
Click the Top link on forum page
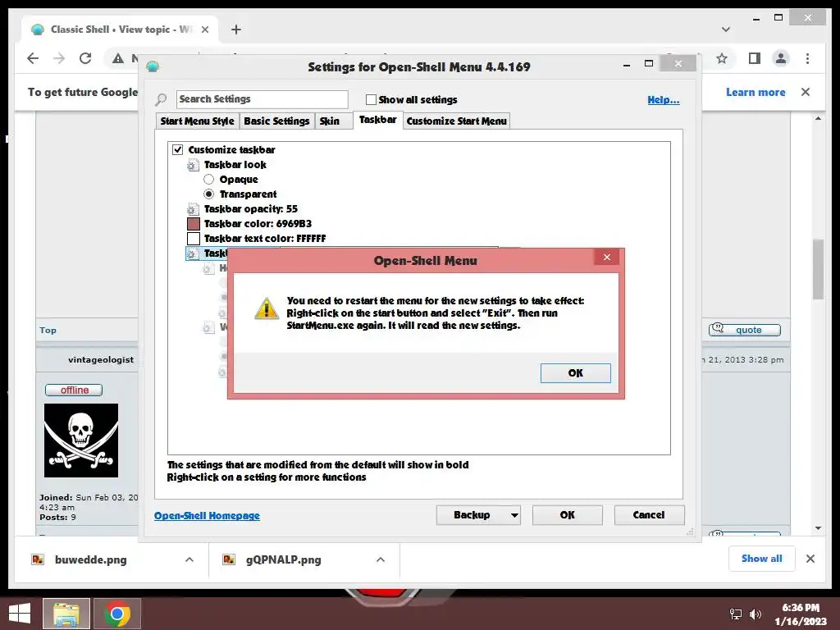[x=48, y=330]
